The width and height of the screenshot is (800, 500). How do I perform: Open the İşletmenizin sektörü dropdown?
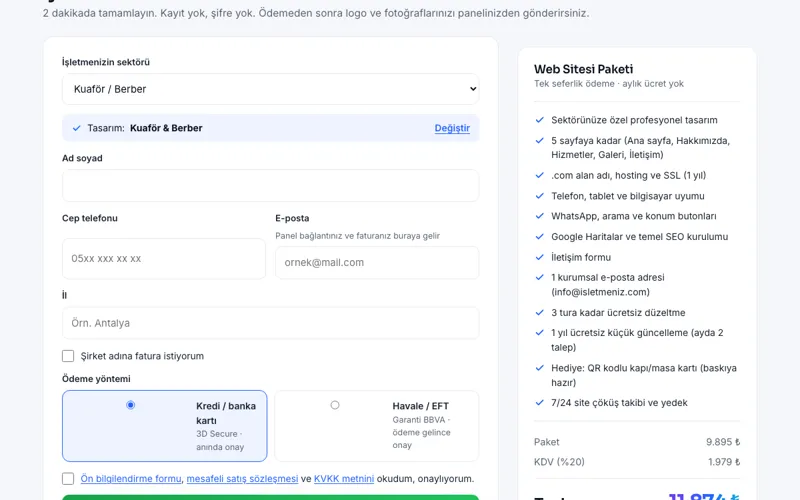[270, 89]
